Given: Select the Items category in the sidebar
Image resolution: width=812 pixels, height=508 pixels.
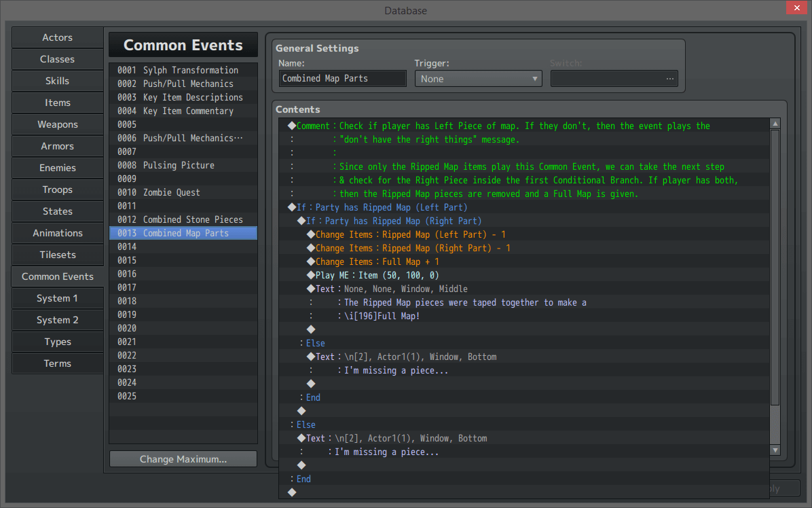Looking at the screenshot, I should click(57, 103).
